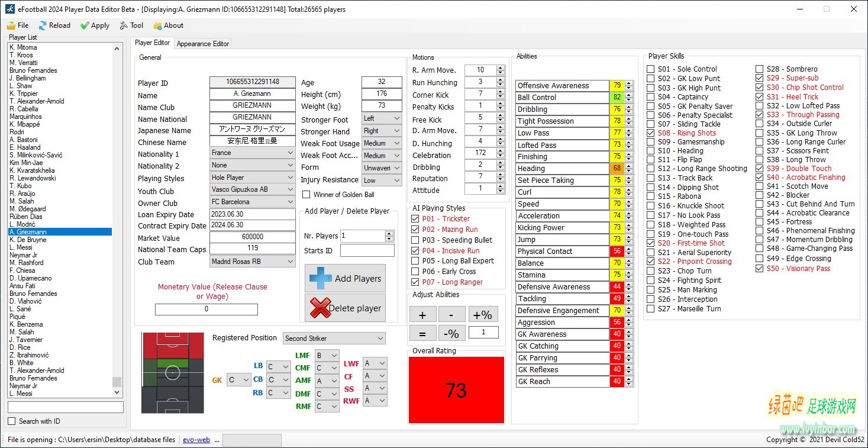The height and width of the screenshot is (448, 868).
Task: Click the About icon
Action: pyautogui.click(x=157, y=25)
